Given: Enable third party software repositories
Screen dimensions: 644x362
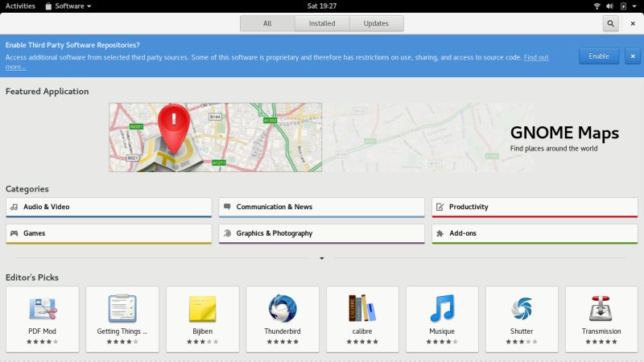Looking at the screenshot, I should [598, 56].
